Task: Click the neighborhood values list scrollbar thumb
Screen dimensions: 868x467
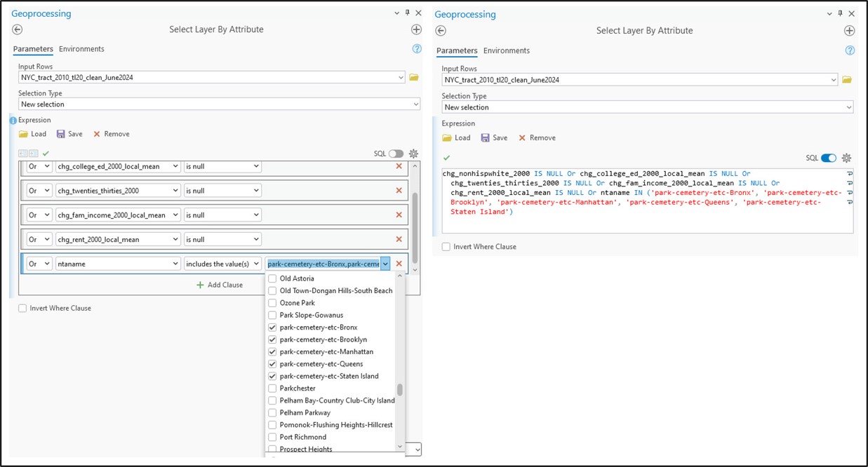Action: coord(400,389)
